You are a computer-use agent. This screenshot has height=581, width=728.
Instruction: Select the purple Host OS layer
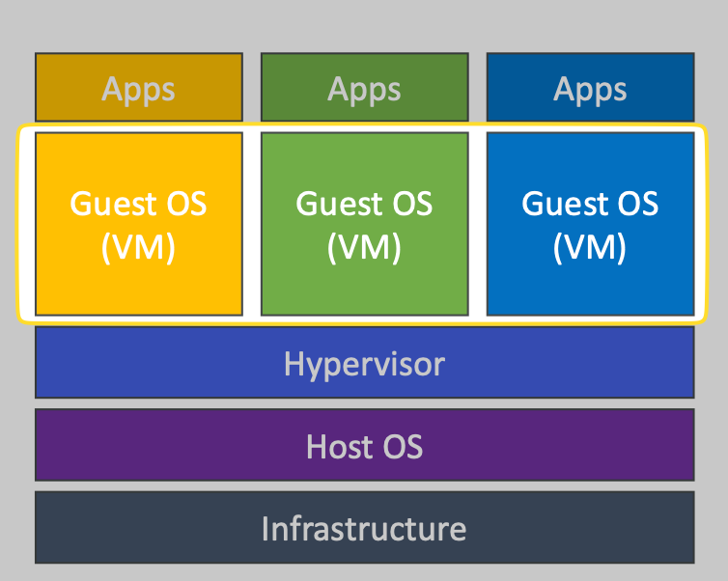pyautogui.click(x=364, y=446)
